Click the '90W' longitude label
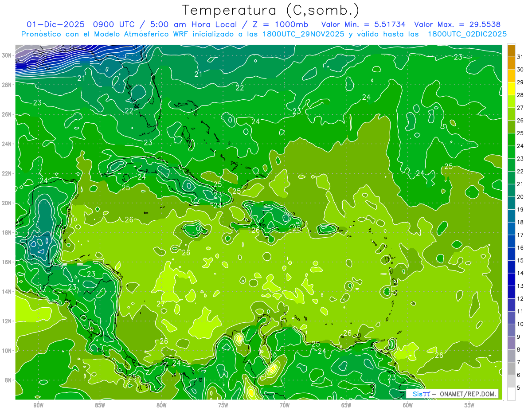The image size is (532, 411). (x=38, y=405)
